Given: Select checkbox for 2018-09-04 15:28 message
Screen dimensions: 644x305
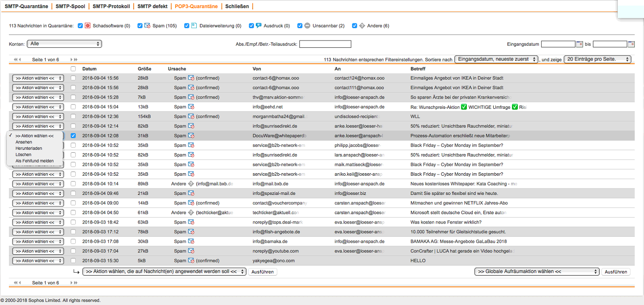Looking at the screenshot, I should tap(73, 97).
